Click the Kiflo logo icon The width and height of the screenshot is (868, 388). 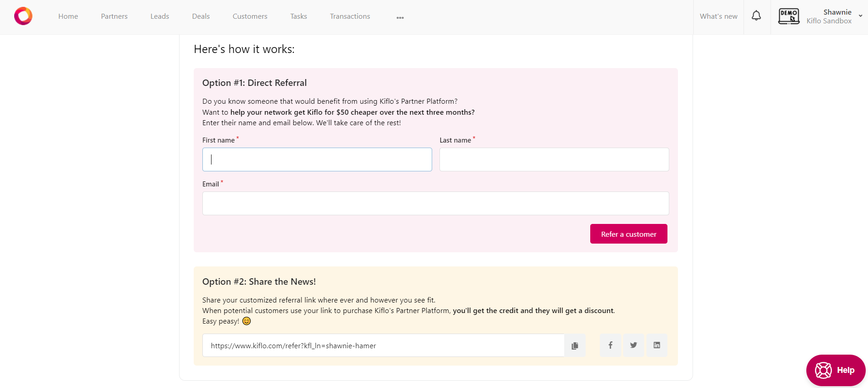(x=23, y=16)
